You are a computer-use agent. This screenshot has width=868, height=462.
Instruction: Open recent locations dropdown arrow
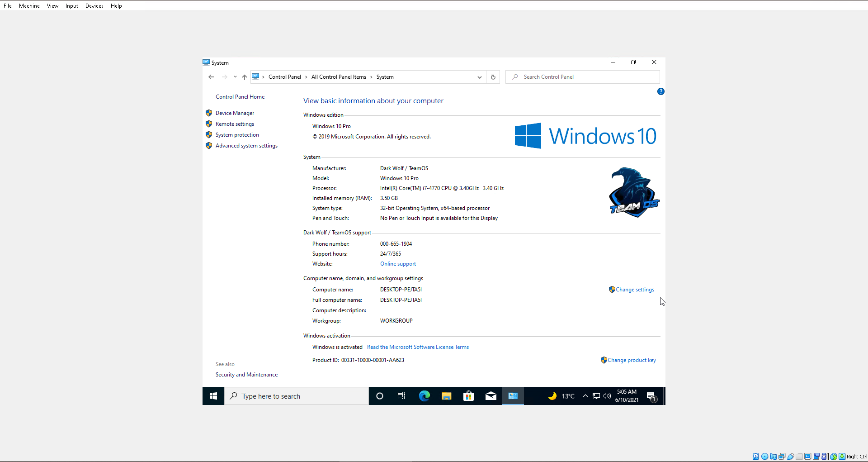coord(235,77)
